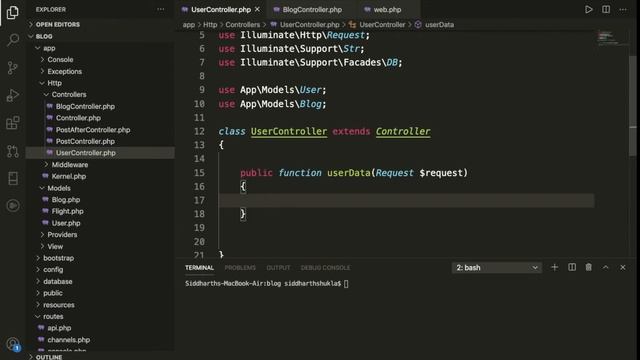
Task: Select the Terminal panel tab
Action: pos(199,268)
